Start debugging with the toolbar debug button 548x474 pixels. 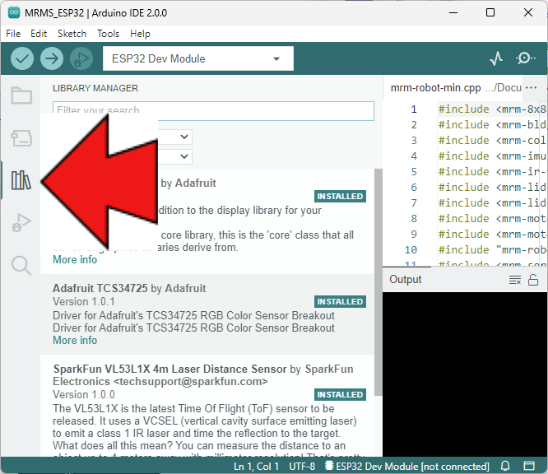81,58
